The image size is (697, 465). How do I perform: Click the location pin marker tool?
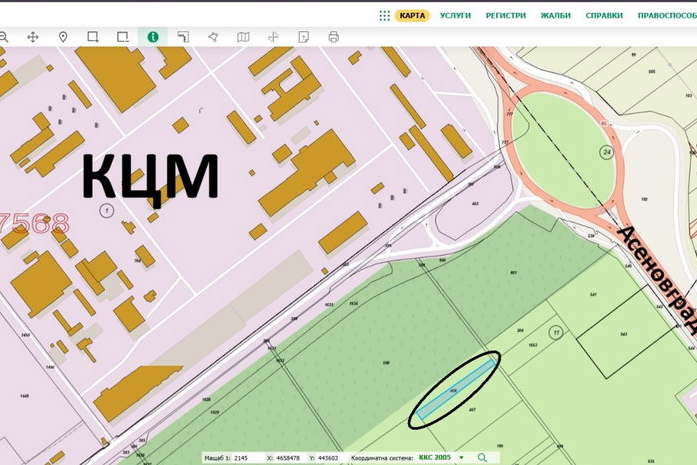[63, 37]
